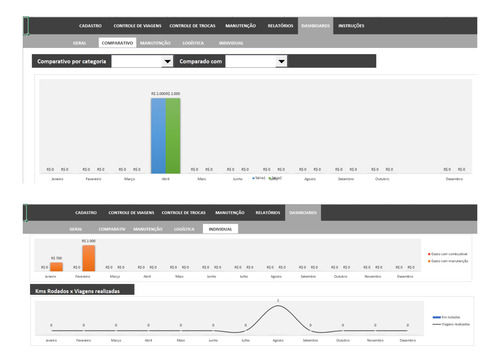The height and width of the screenshot is (362, 500).
Task: Select the blue April bar in chart
Action: 158,136
